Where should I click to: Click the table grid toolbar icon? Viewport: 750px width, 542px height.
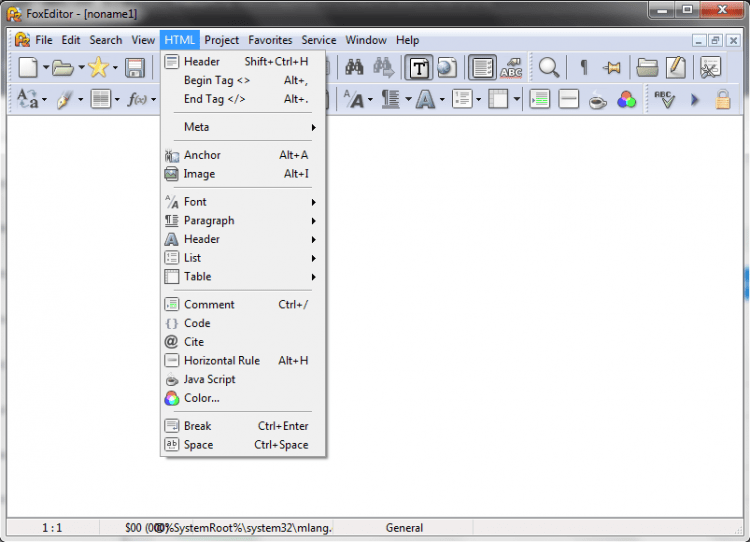[x=101, y=100]
